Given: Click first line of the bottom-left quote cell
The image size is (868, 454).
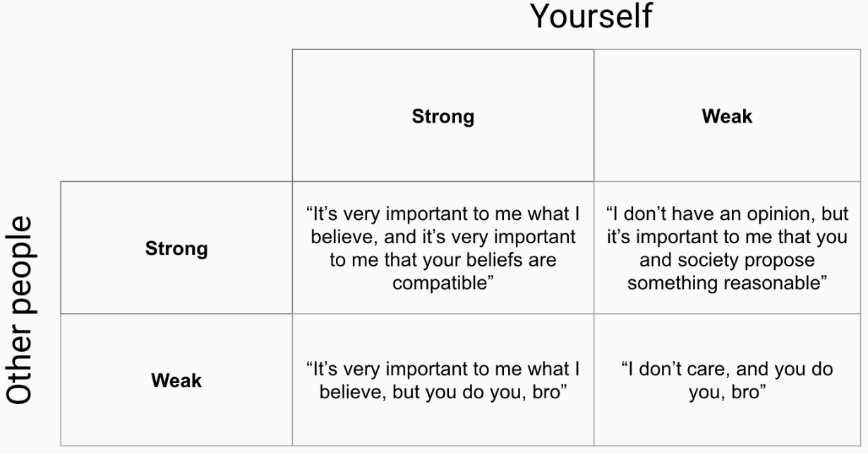Looking at the screenshot, I should [x=443, y=369].
